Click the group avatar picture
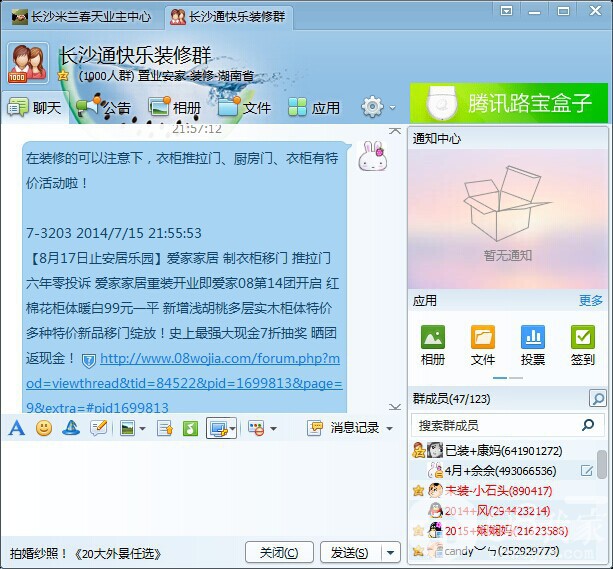Image resolution: width=613 pixels, height=569 pixels. point(27,63)
